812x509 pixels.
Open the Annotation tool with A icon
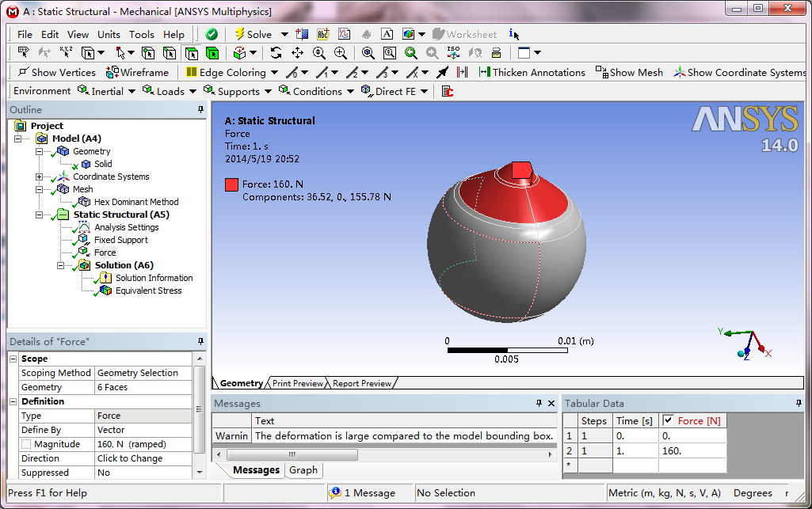387,33
